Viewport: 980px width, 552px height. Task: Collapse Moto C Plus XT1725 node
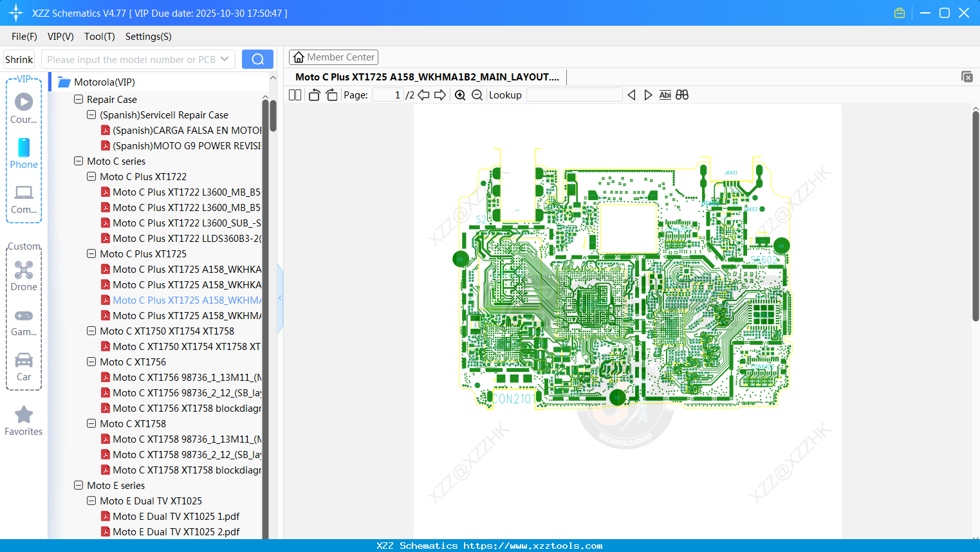91,254
